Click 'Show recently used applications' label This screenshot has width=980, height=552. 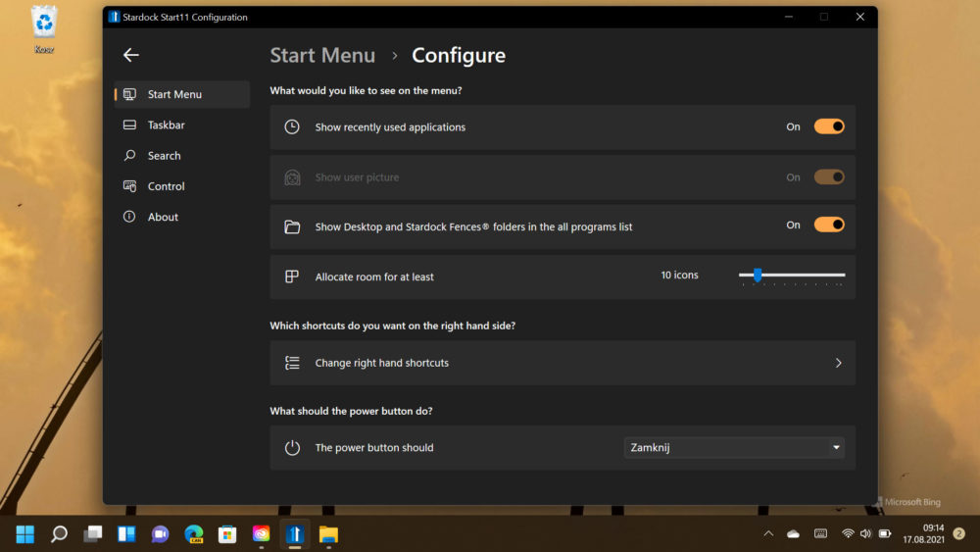pyautogui.click(x=390, y=126)
